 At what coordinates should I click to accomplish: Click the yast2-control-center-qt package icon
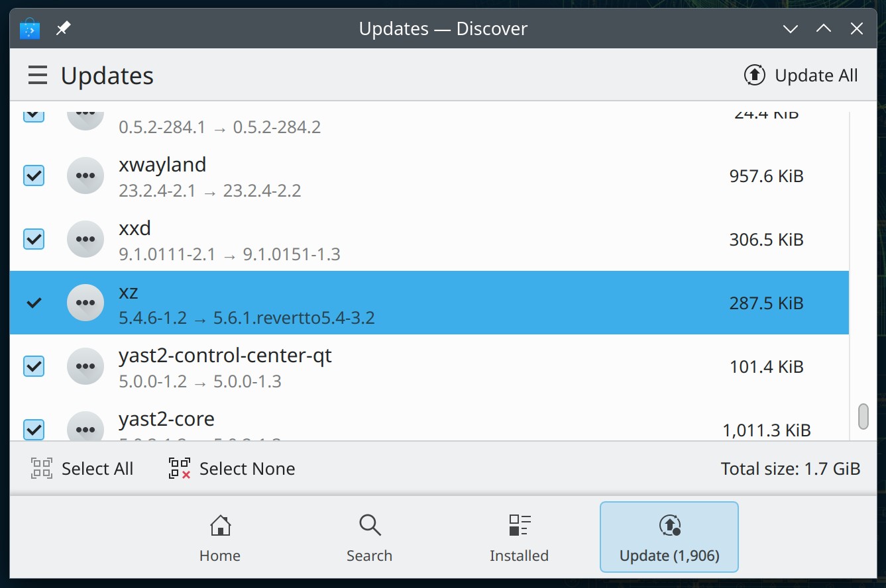(x=85, y=366)
